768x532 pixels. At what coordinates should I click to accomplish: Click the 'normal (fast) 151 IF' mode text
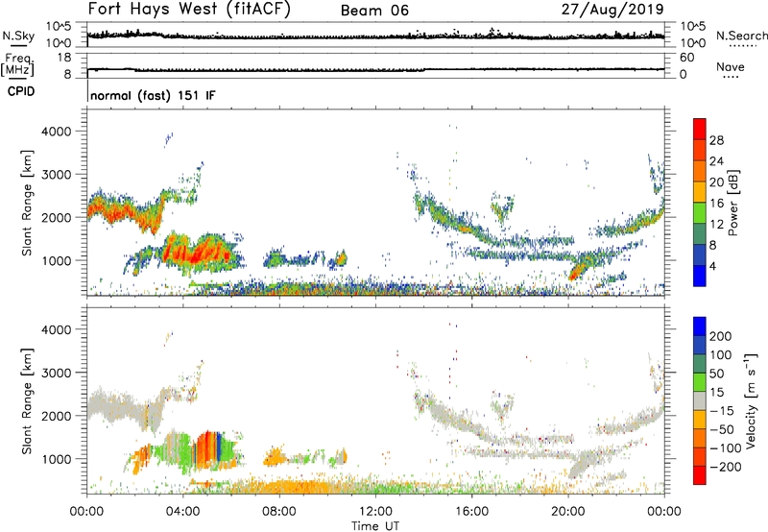pyautogui.click(x=153, y=95)
